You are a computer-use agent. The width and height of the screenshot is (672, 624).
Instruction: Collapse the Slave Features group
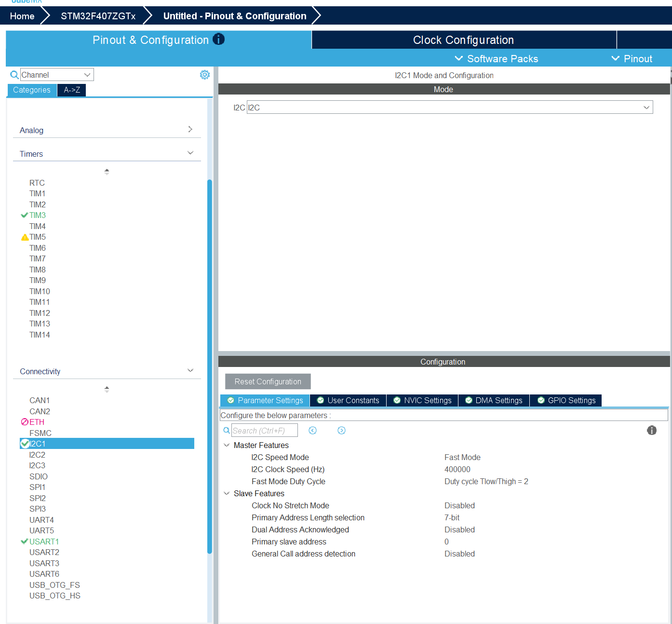[227, 493]
